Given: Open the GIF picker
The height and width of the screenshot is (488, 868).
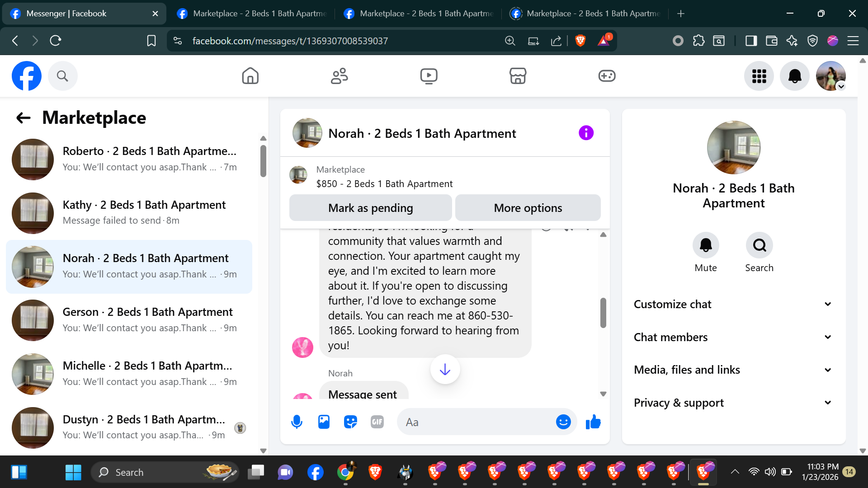Looking at the screenshot, I should pos(377,422).
